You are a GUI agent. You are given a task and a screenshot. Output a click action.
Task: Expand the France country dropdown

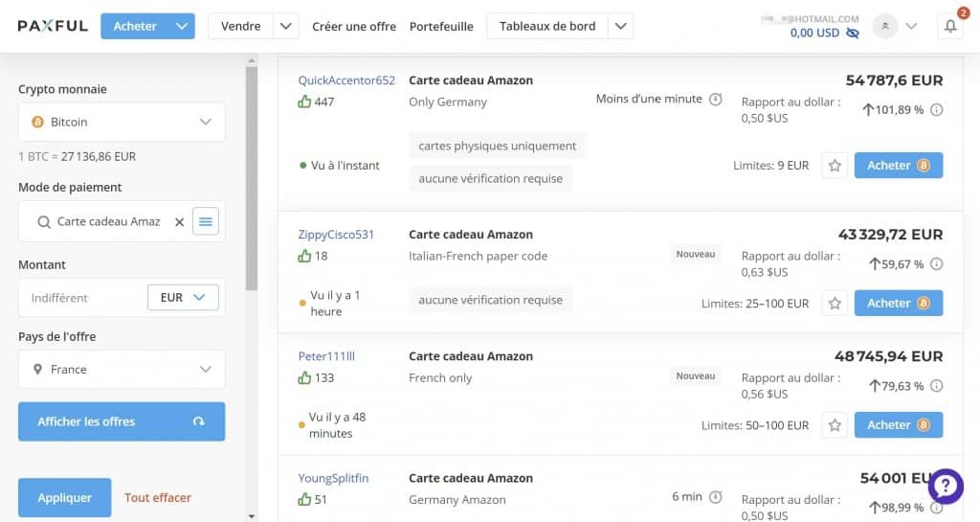coord(122,370)
